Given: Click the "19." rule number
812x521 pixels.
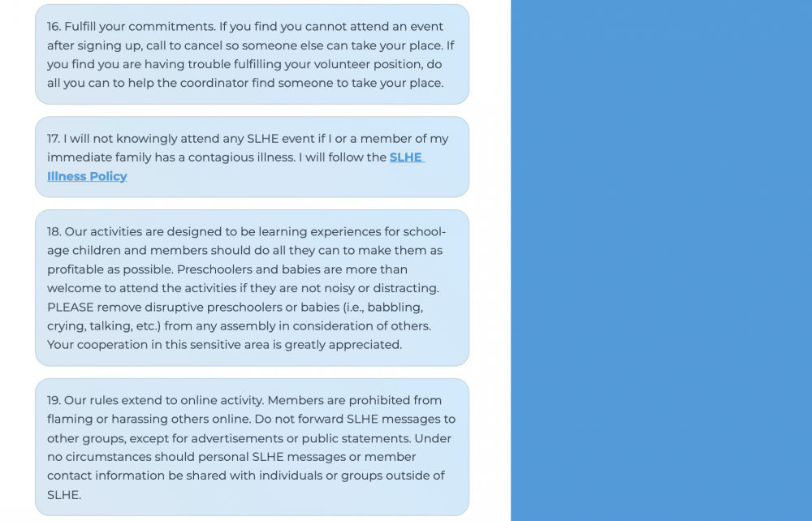Looking at the screenshot, I should pyautogui.click(x=54, y=400).
